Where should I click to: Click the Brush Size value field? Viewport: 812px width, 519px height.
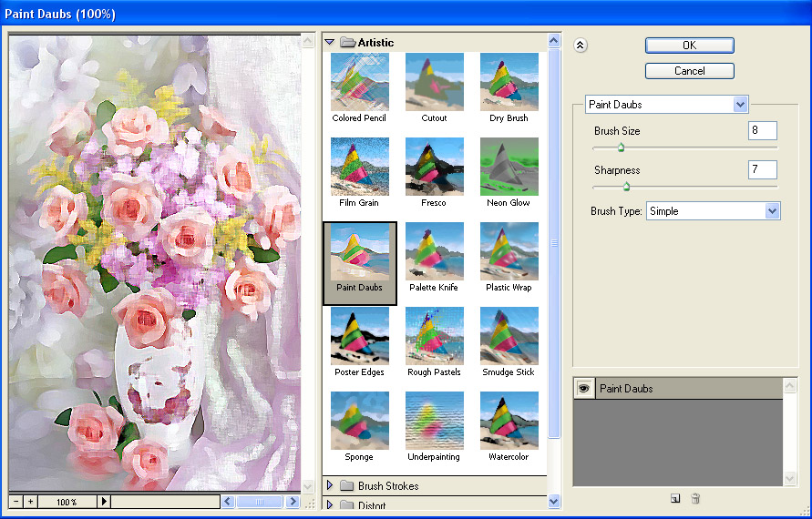pyautogui.click(x=762, y=130)
